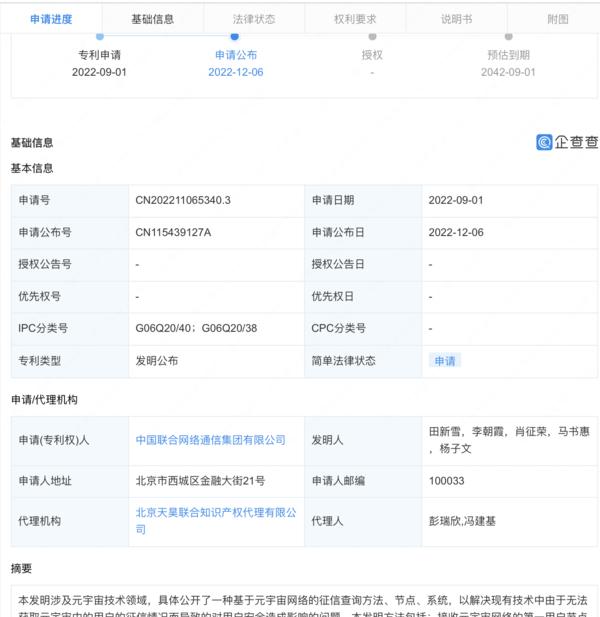Screen dimensions: 600x617
Task: Click the 发明人 label cell
Action: tap(363, 440)
